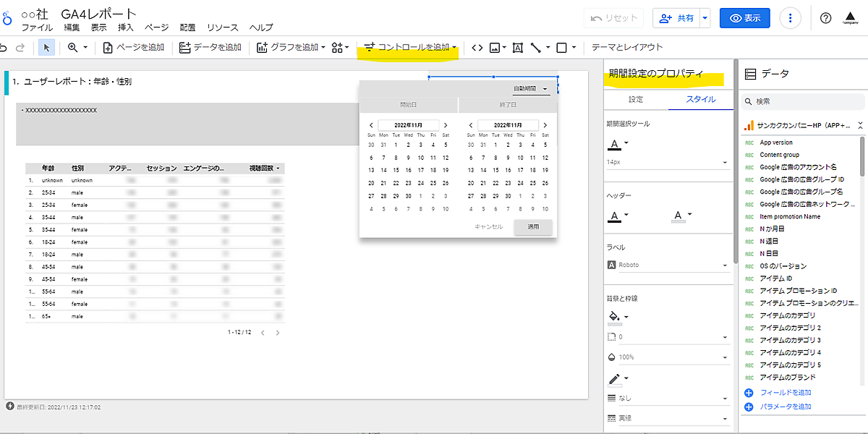868x434 pixels.
Task: Choose the line drawing tool
Action: pyautogui.click(x=536, y=48)
